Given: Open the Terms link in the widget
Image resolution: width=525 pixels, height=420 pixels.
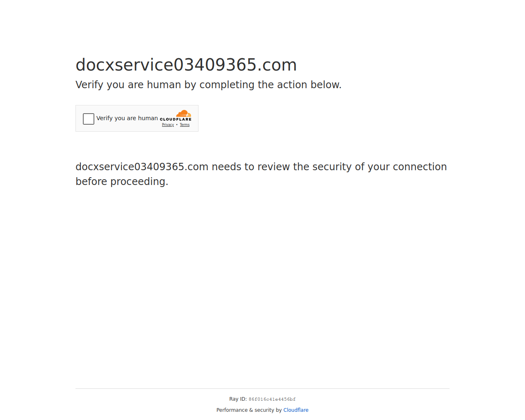Looking at the screenshot, I should [x=185, y=125].
